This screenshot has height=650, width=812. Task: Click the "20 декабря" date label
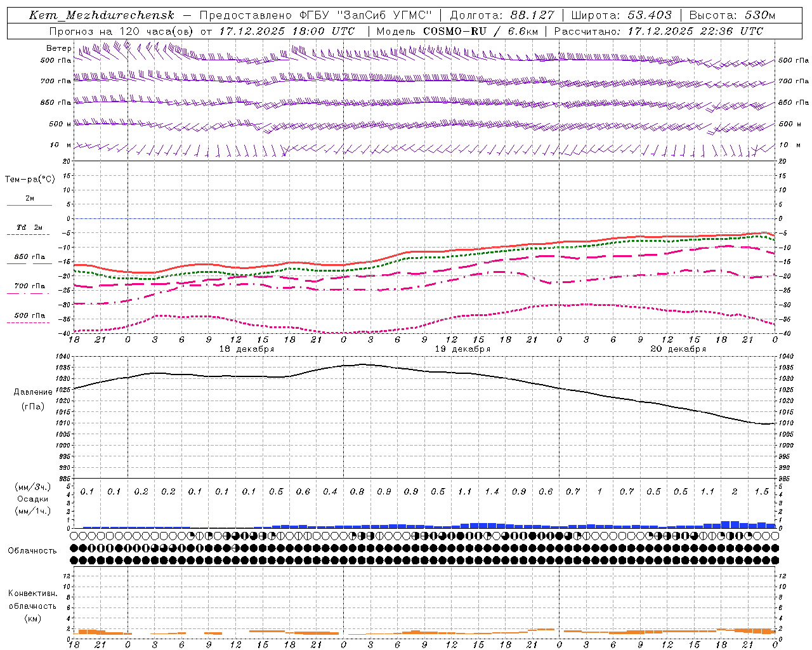coord(678,348)
